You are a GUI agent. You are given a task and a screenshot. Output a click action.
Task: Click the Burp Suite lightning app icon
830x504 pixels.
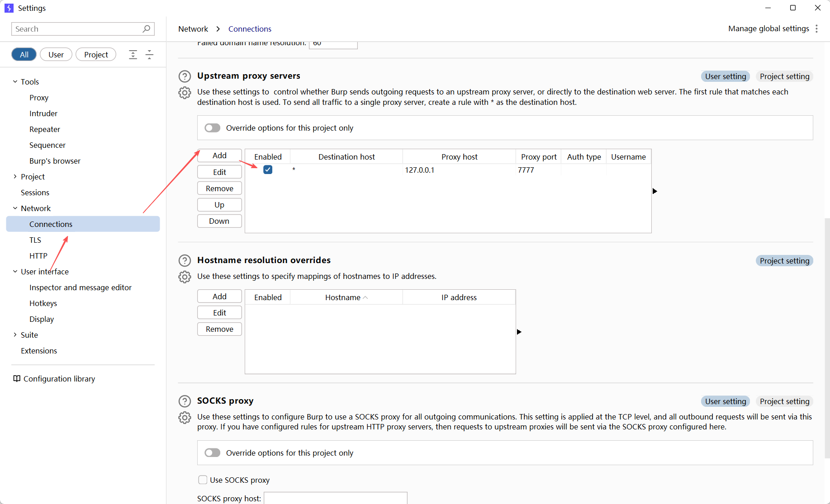[x=9, y=8]
